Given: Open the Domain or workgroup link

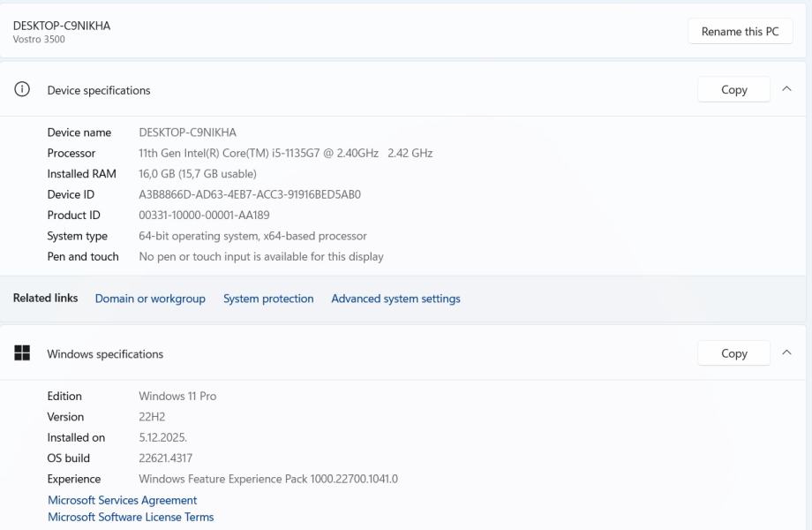Looking at the screenshot, I should coord(150,299).
